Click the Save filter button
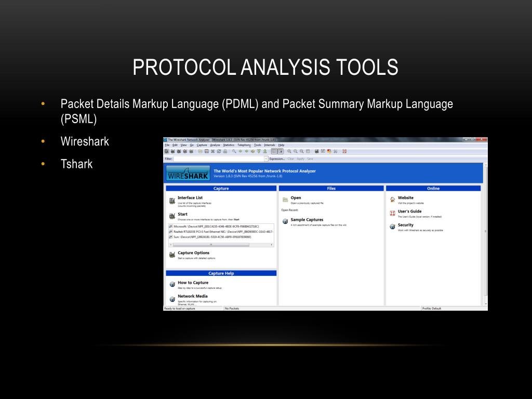The height and width of the screenshot is (399, 532). coord(310,159)
